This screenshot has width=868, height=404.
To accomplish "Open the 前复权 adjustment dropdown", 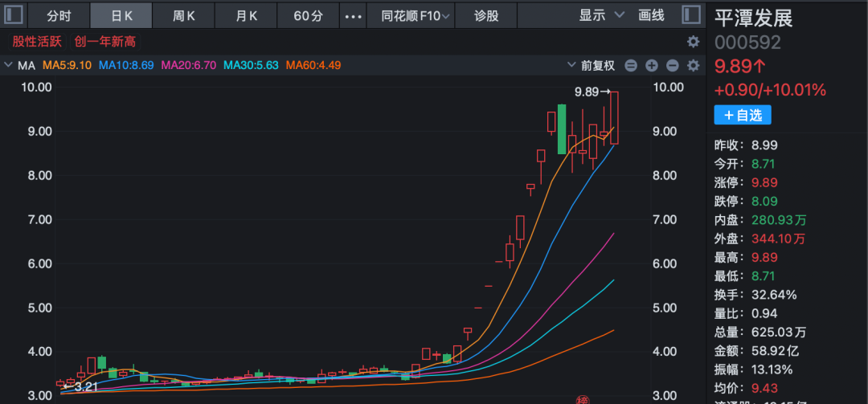I will point(592,66).
